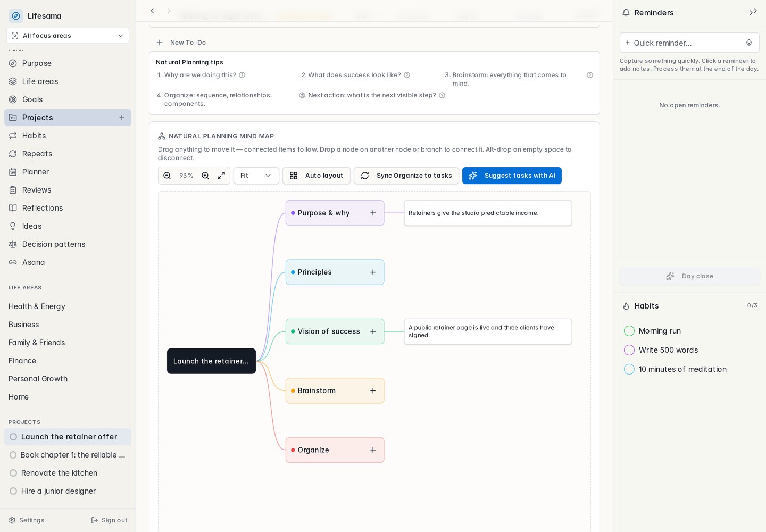This screenshot has width=766, height=532.
Task: Collapse the Reminders panel
Action: click(x=753, y=12)
